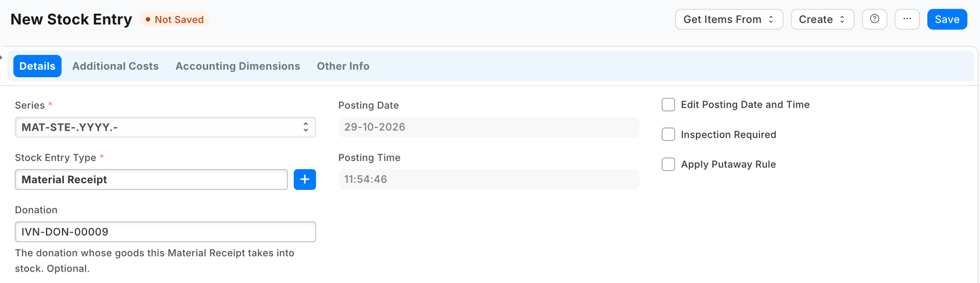Click the blue plus button beside Stock Entry Type
The width and height of the screenshot is (980, 283).
[305, 180]
